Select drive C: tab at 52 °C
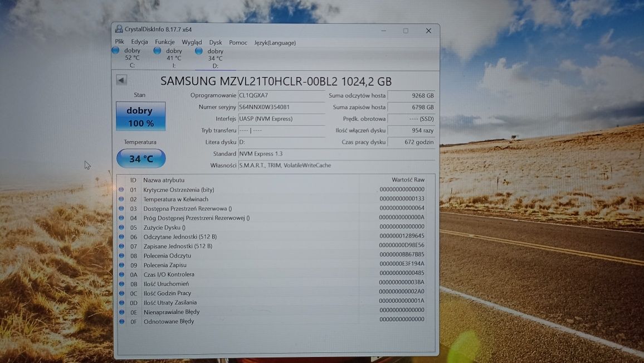 click(x=132, y=57)
